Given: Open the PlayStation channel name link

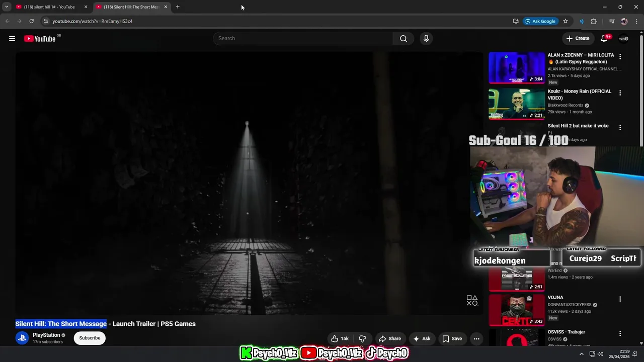Looking at the screenshot, I should [x=46, y=335].
